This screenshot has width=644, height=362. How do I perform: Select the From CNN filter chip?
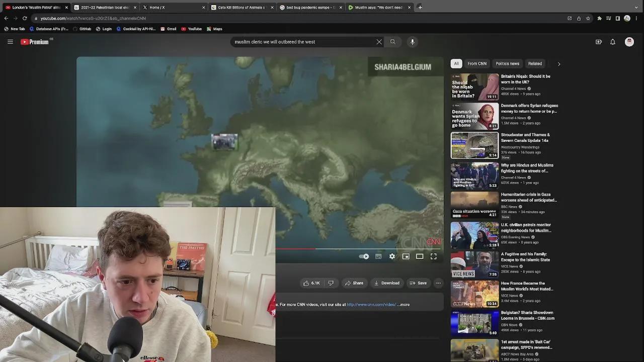coord(476,63)
